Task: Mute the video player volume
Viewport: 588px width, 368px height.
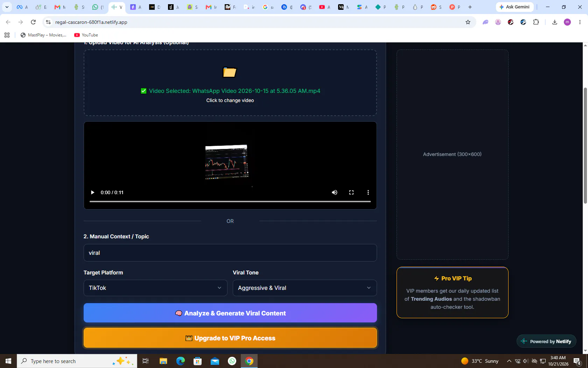Action: point(335,192)
